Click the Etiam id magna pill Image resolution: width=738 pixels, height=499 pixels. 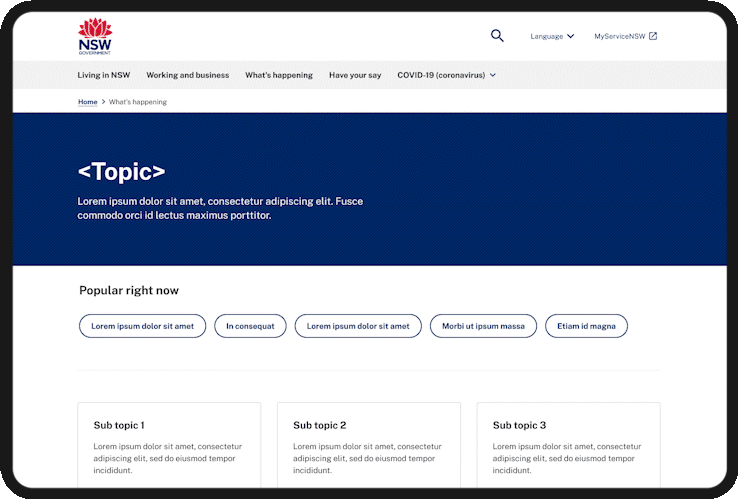[x=586, y=326]
